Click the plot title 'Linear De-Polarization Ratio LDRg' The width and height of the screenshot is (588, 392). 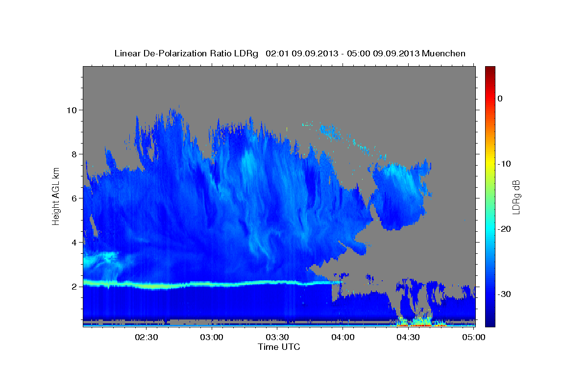186,53
